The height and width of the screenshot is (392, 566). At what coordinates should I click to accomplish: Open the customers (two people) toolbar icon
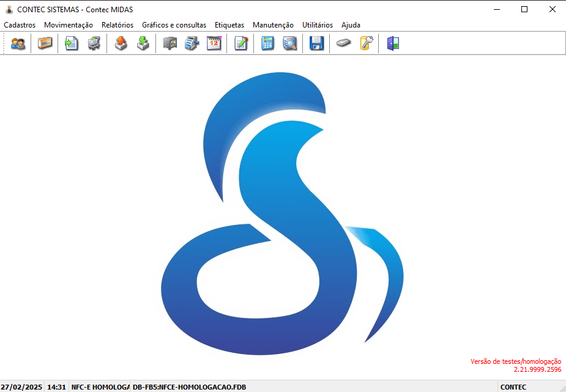(x=18, y=43)
